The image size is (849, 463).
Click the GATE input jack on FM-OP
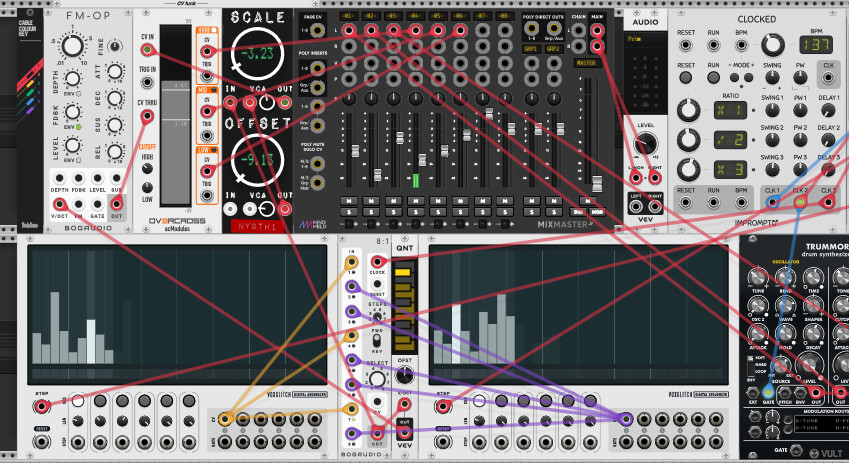coord(97,204)
